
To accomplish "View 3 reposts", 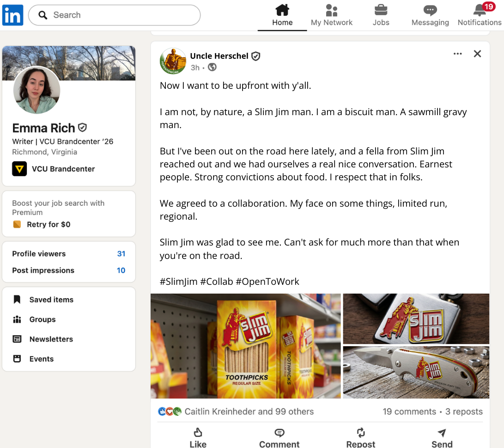I will [464, 411].
